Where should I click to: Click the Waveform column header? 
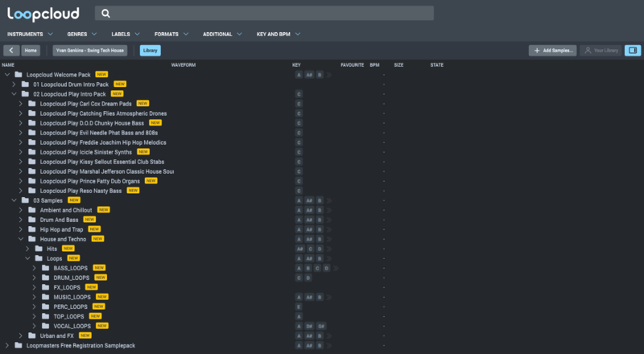[x=184, y=65]
